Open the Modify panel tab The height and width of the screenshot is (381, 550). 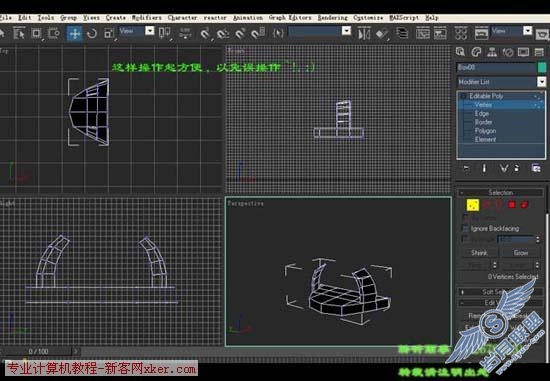point(476,52)
